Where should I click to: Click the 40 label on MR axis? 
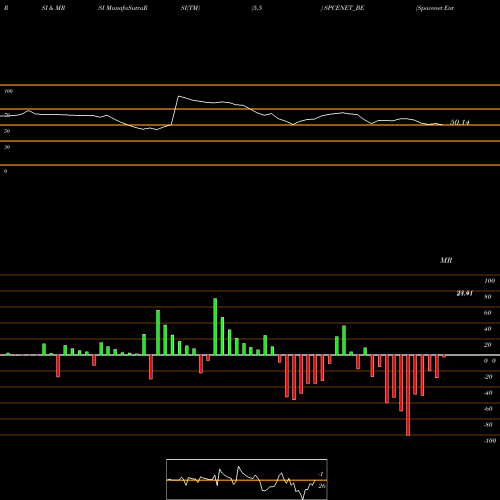488,329
